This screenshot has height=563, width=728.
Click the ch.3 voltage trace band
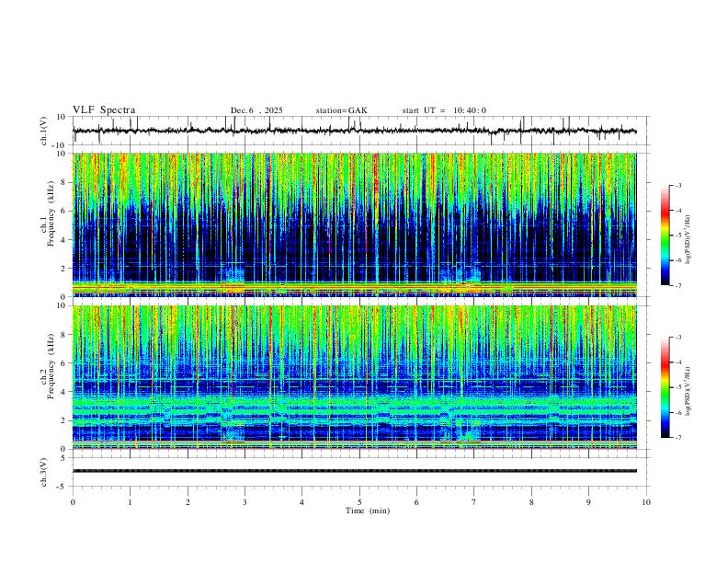[354, 471]
